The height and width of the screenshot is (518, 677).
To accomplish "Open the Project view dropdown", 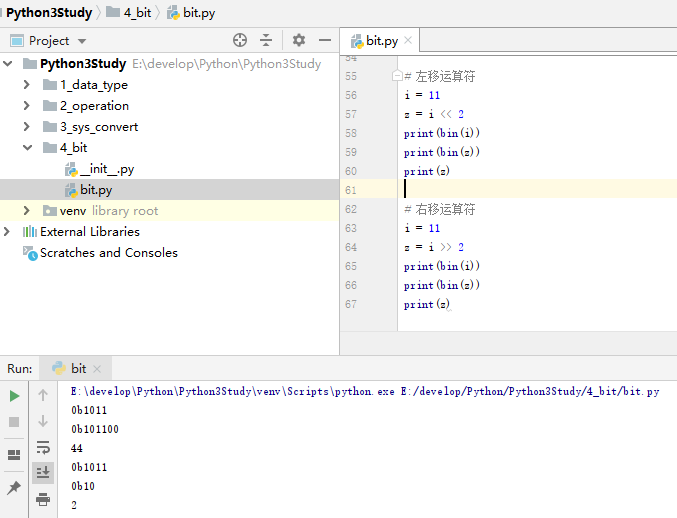I will [82, 41].
